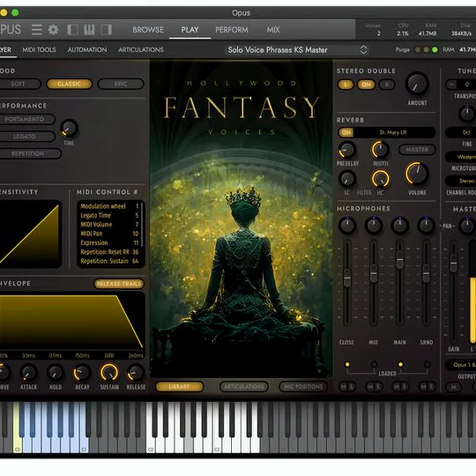The height and width of the screenshot is (476, 476).
Task: Click the green Purge indicator light
Action: 435,50
